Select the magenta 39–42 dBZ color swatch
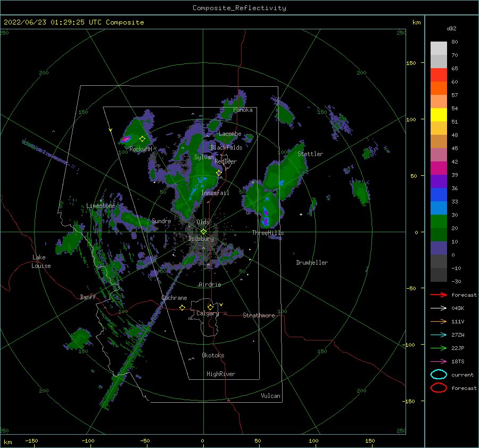The width and height of the screenshot is (479, 448). [439, 168]
